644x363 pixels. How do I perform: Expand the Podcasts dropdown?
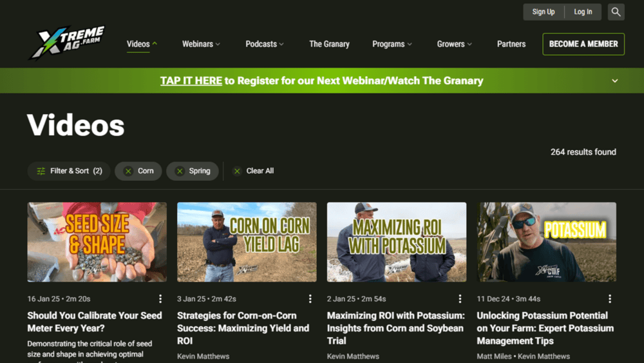[x=265, y=44]
